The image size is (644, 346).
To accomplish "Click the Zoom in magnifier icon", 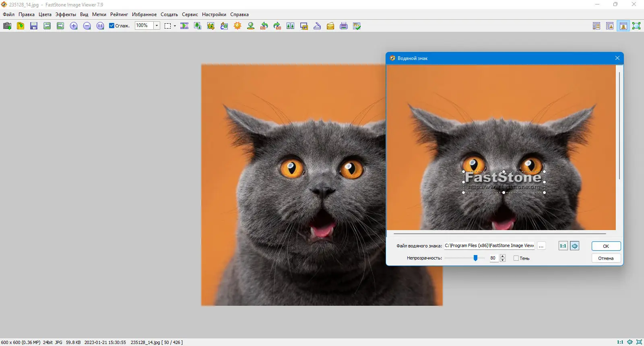I will (x=74, y=26).
